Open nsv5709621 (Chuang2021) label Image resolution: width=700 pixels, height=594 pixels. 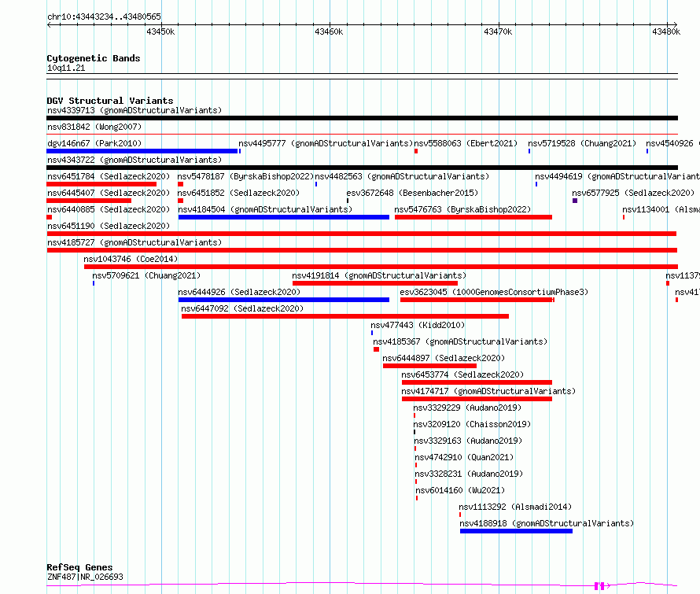146,275
